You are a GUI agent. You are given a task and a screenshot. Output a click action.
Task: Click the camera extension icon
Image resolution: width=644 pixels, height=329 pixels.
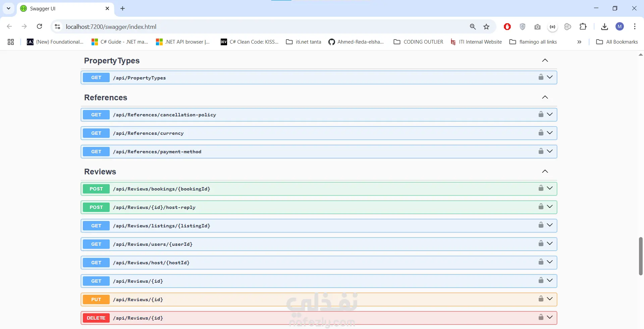537,27
